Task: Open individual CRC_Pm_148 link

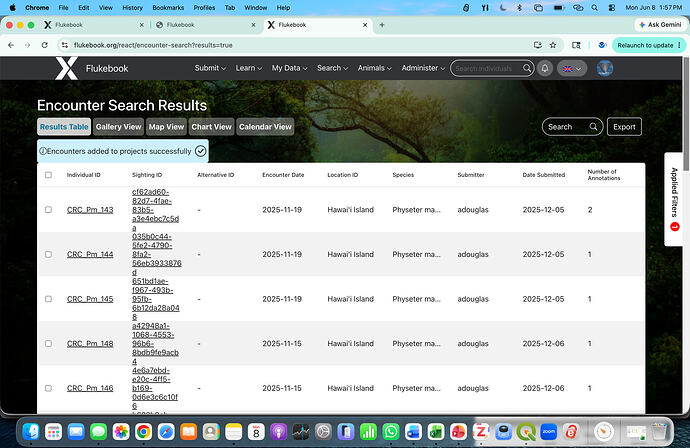Action: click(x=90, y=344)
